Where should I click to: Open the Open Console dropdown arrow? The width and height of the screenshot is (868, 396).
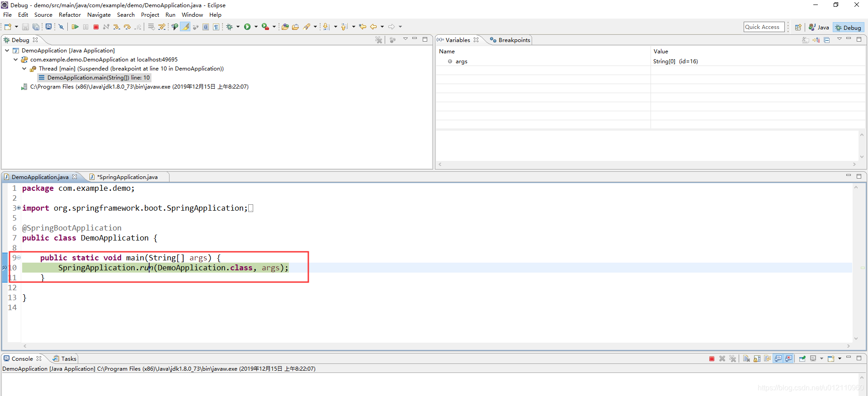click(x=840, y=358)
